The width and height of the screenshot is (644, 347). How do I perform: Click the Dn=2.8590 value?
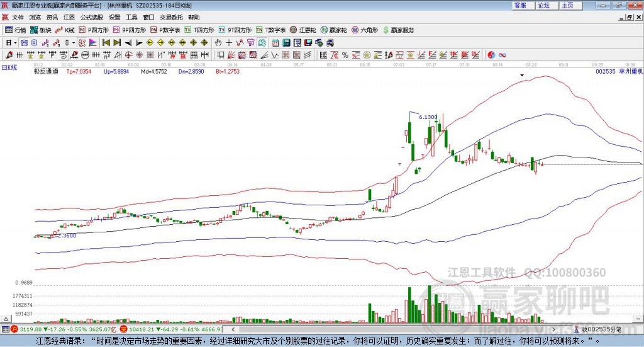191,72
